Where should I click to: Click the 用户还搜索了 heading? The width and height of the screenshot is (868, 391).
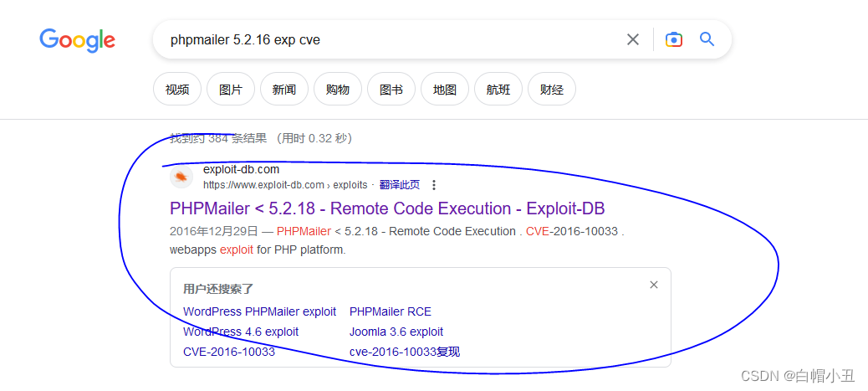[x=218, y=289]
